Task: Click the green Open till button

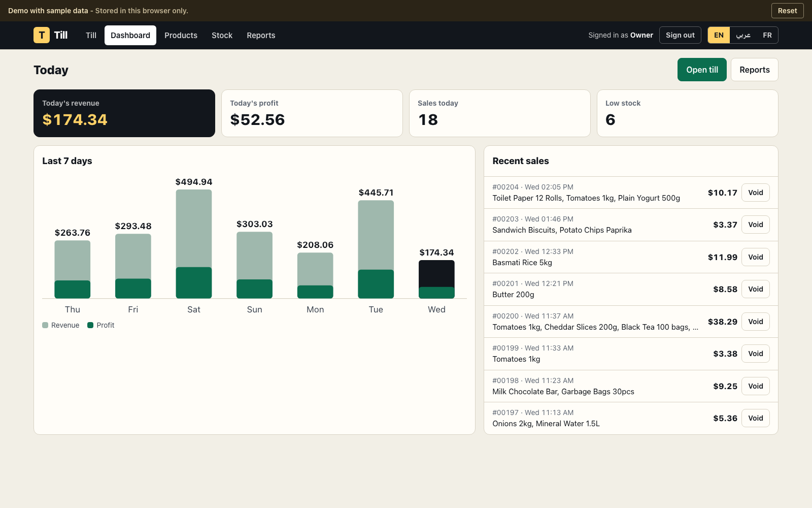Action: pyautogui.click(x=702, y=70)
